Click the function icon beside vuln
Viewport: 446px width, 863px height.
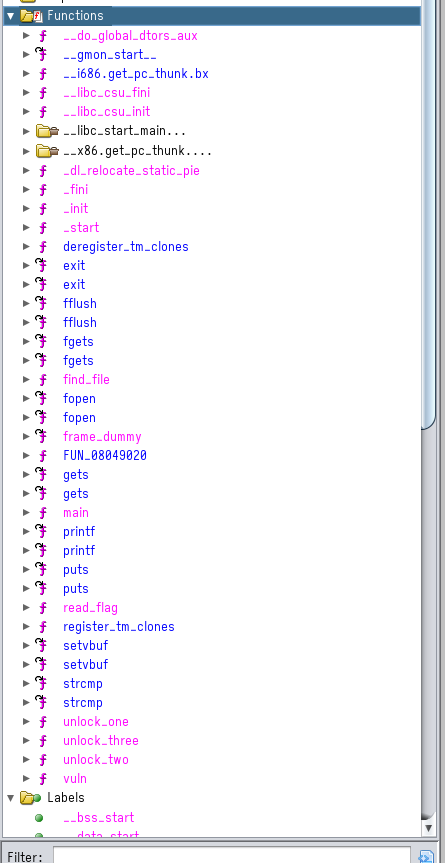(x=42, y=778)
